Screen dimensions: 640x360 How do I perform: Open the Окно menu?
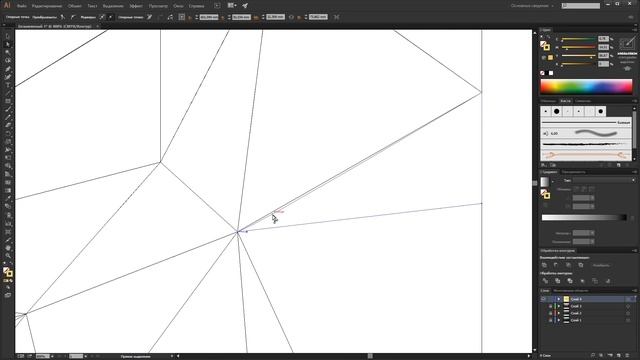coord(178,6)
